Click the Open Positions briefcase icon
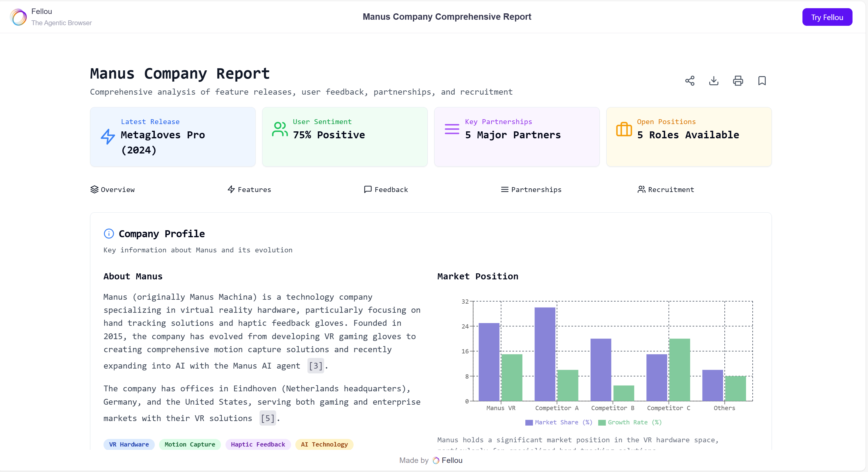 [x=624, y=129]
